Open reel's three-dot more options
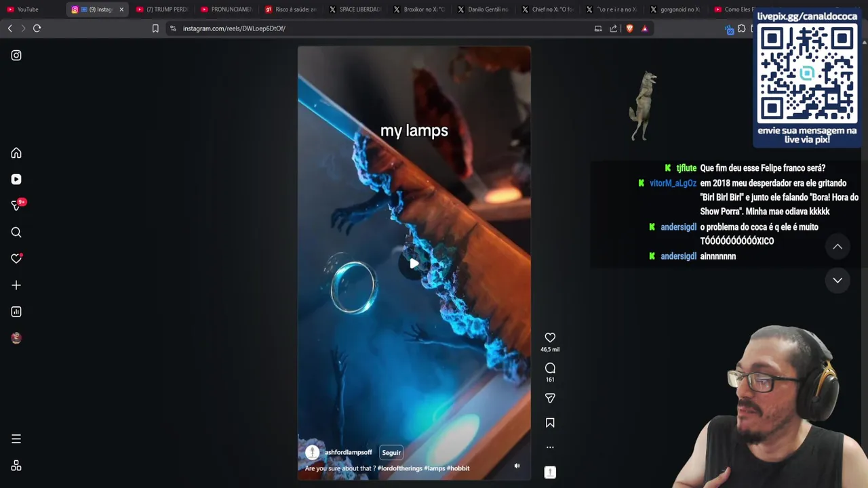This screenshot has height=488, width=868. tap(550, 447)
